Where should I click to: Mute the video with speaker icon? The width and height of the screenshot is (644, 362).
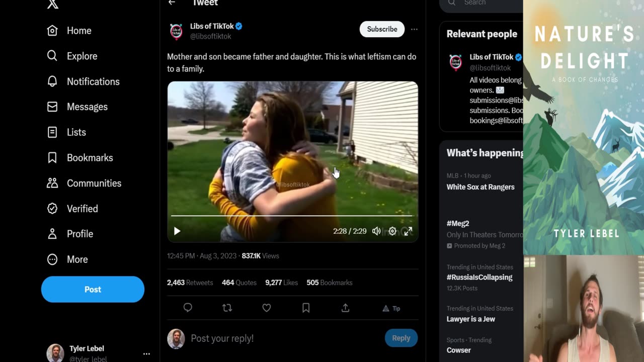tap(376, 231)
